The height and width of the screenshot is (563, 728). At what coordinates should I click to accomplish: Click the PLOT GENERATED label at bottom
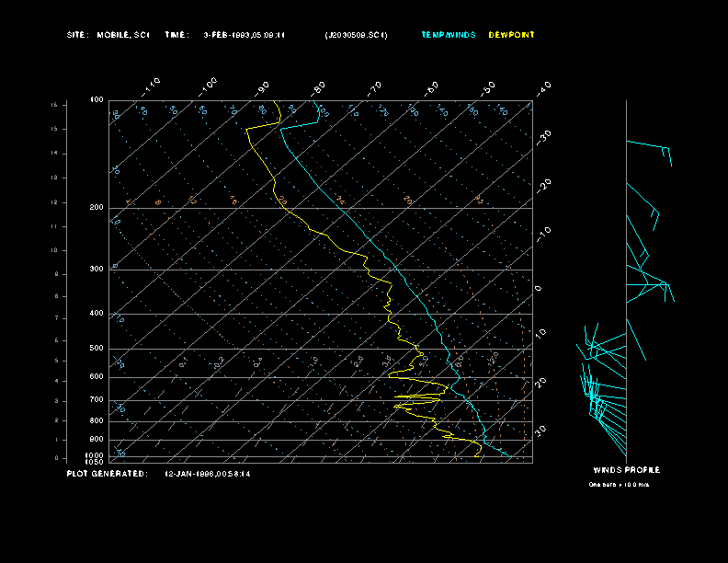click(x=107, y=474)
